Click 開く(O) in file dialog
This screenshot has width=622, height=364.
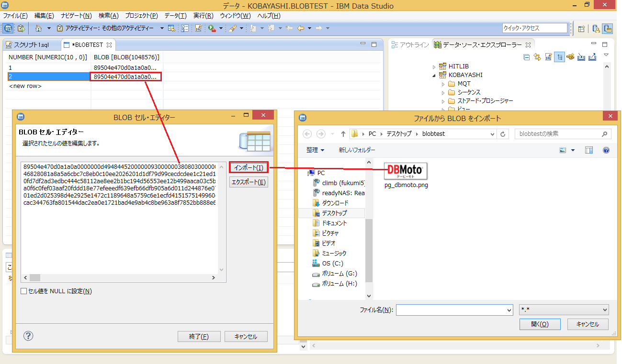tap(539, 324)
